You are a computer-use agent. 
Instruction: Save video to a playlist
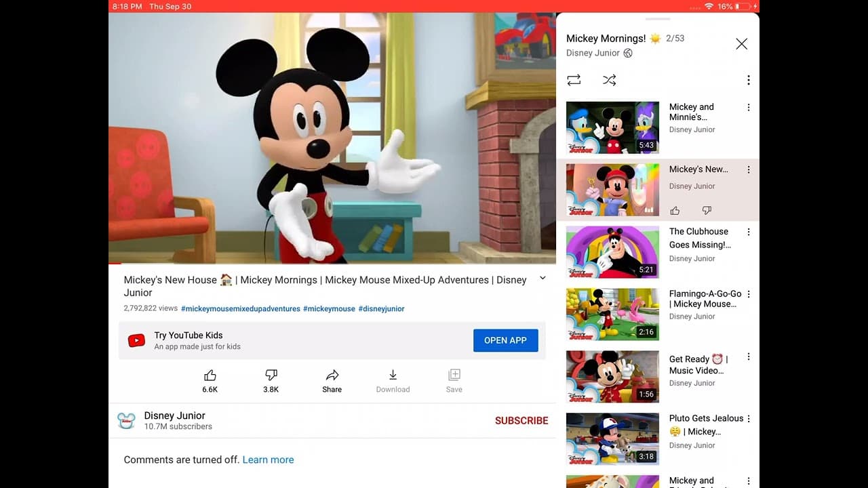pos(454,375)
